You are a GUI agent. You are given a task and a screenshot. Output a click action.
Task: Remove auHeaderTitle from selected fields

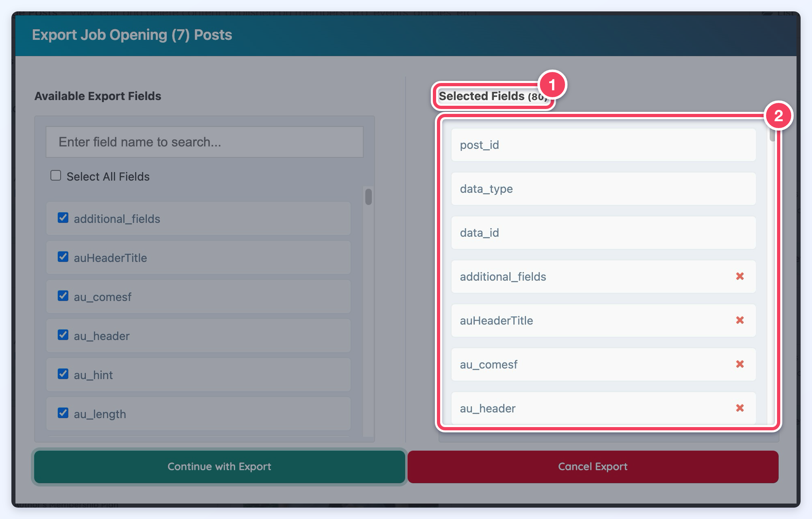[x=740, y=320]
